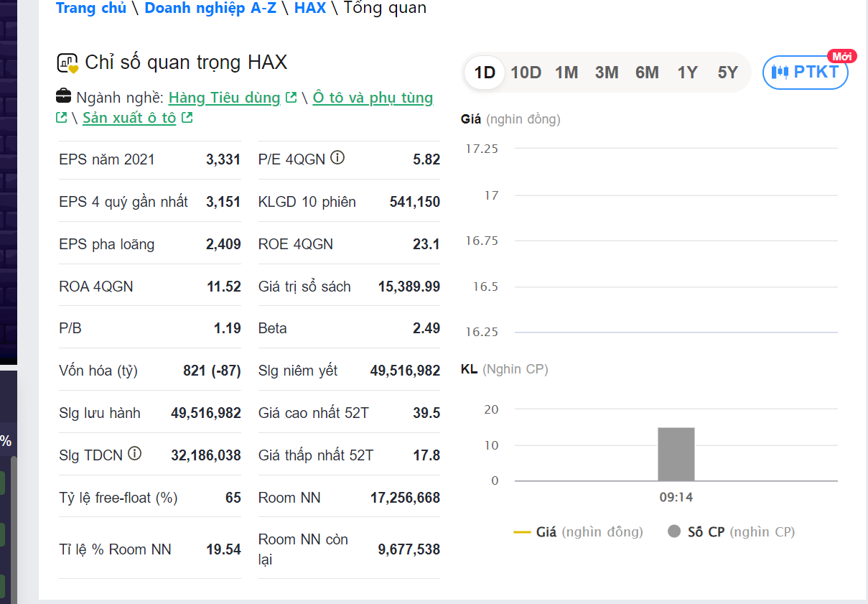Screen dimensions: 868x604
Task: Click Tỉ lệ % Room NN value 19.54
Action: tap(224, 549)
